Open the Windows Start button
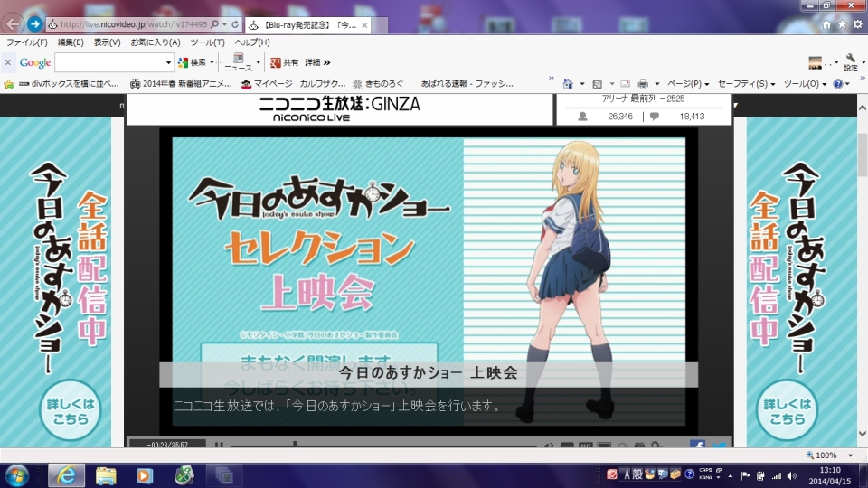The image size is (868, 488). coord(16,475)
